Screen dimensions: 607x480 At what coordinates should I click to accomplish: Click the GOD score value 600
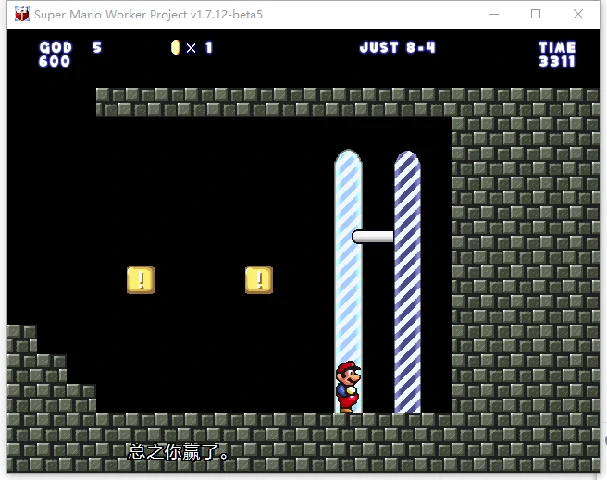54,61
